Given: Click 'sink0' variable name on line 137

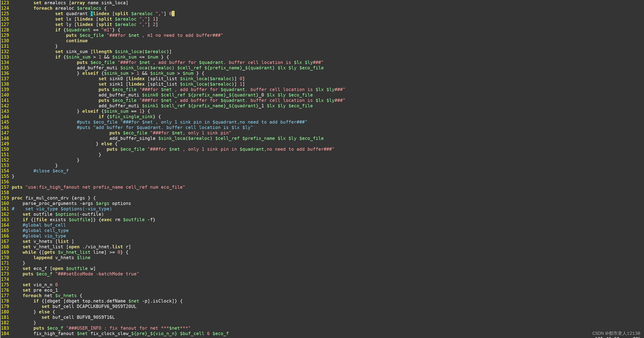Looking at the screenshot, I should click(x=116, y=79).
